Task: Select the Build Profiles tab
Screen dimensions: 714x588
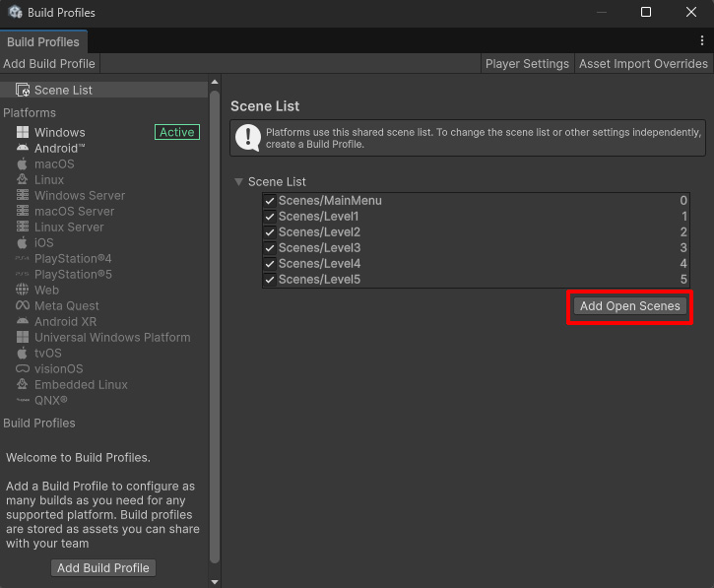Action: coord(43,42)
